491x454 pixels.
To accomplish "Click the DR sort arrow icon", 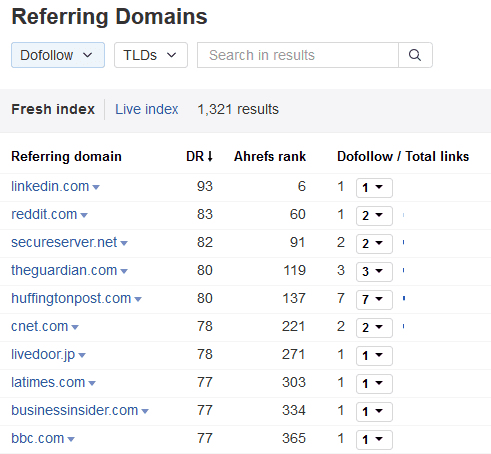I will tap(210, 156).
